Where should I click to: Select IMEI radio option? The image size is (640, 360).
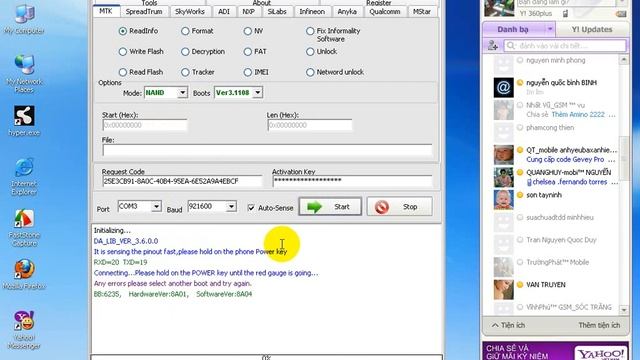pos(247,72)
